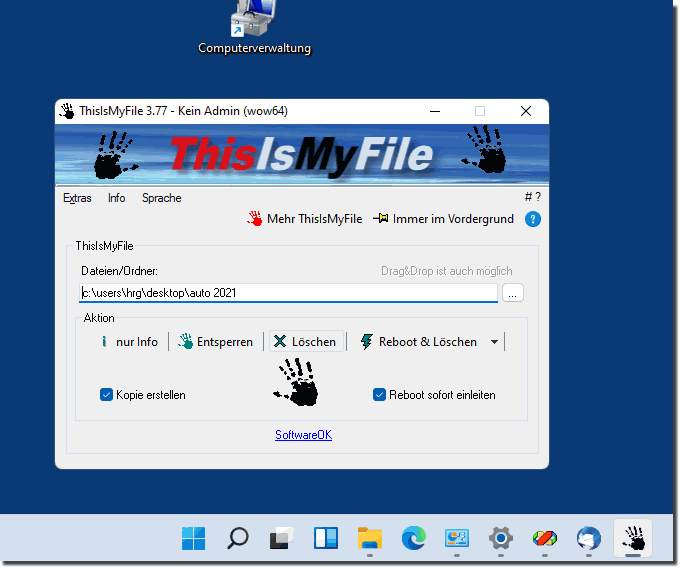Viewport: 680px width, 568px height.
Task: Click the Reboot & Löschen button
Action: click(419, 342)
